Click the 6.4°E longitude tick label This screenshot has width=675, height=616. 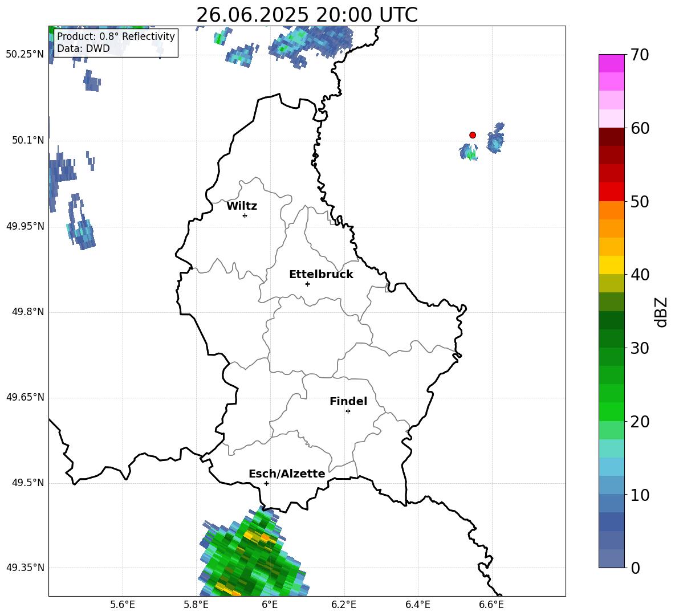click(x=417, y=605)
